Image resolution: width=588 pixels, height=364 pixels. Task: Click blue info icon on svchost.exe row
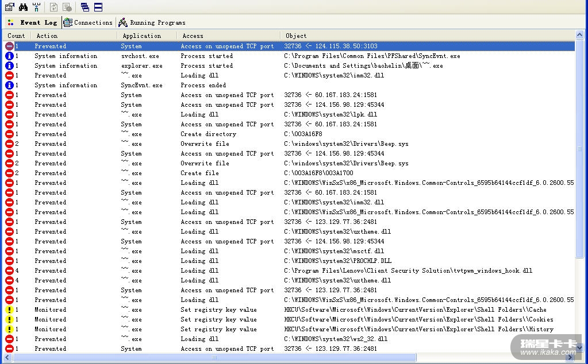(9, 56)
